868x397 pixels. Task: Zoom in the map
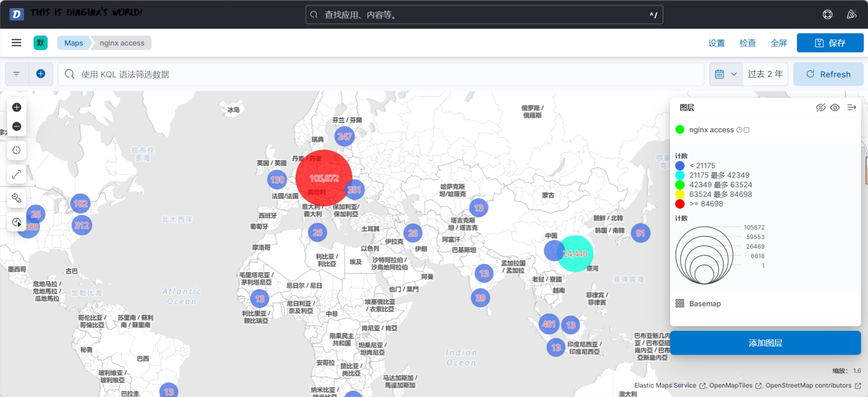[x=17, y=107]
